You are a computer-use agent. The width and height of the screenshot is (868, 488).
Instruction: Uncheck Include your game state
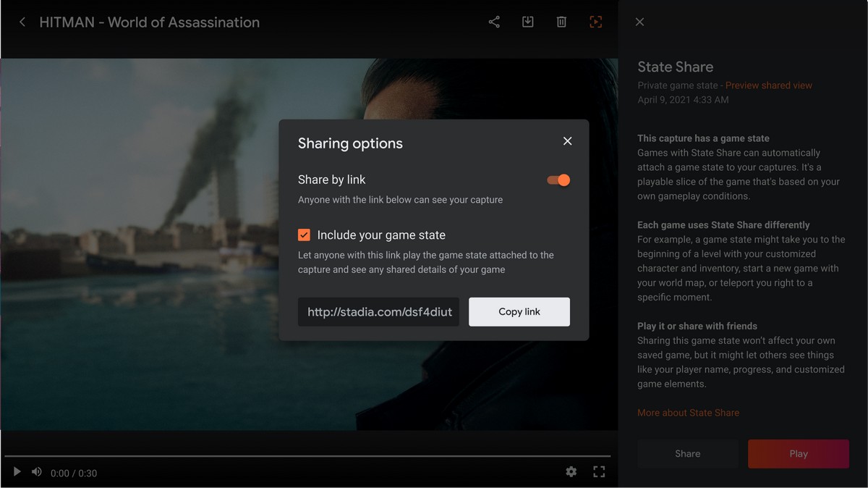[x=304, y=235]
